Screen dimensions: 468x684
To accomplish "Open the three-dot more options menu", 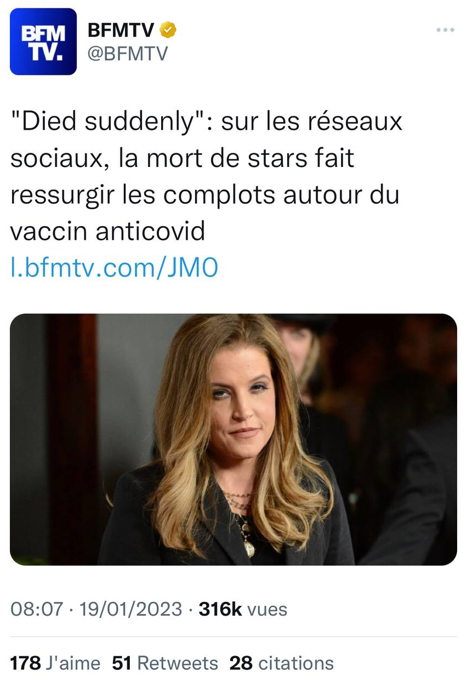I will click(x=445, y=30).
